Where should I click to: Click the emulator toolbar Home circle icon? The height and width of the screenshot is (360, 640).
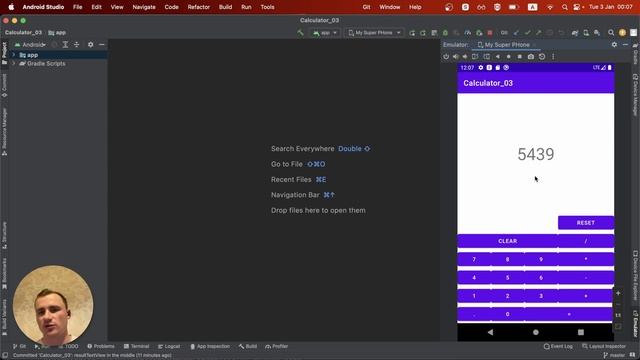(x=509, y=57)
